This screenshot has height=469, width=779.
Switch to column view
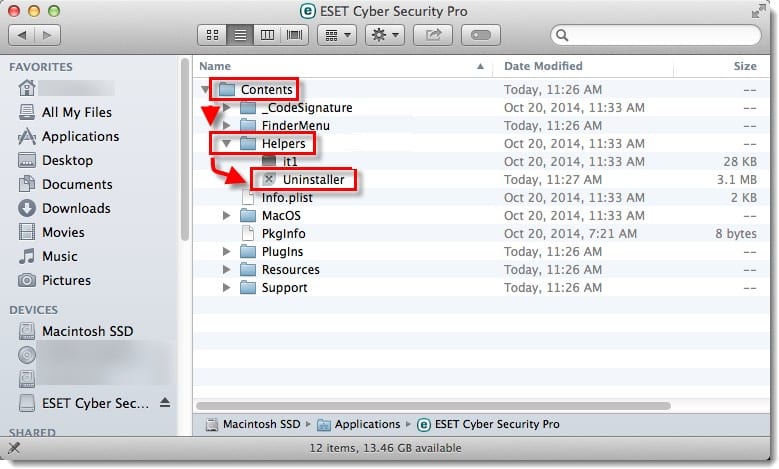click(267, 35)
